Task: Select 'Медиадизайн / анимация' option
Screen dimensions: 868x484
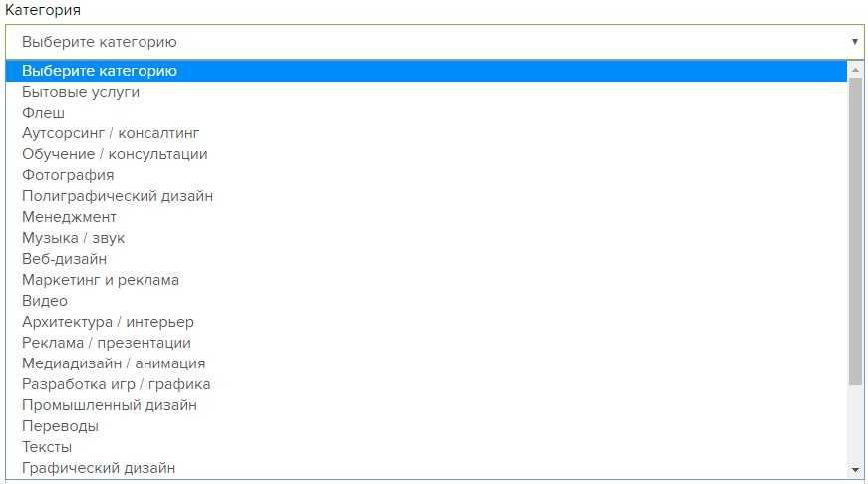Action: 114,363
